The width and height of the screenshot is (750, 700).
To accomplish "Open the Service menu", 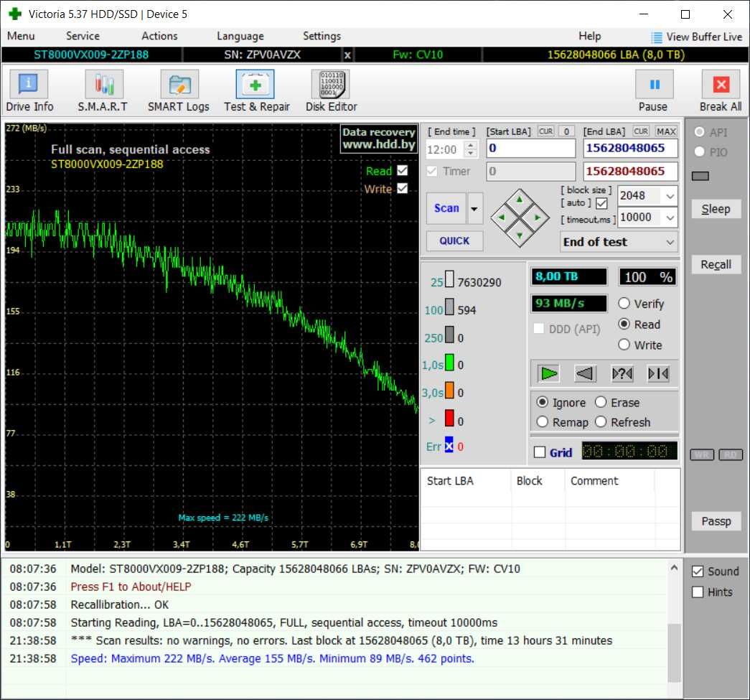I will [x=83, y=37].
